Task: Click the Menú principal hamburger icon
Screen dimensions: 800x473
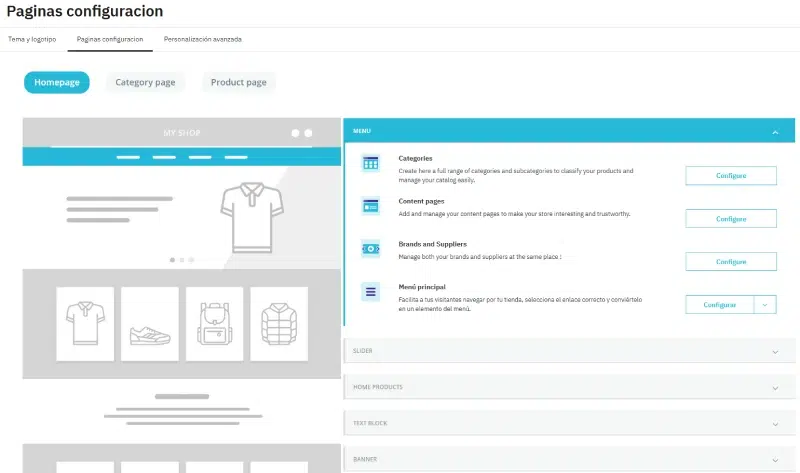Action: (x=370, y=291)
